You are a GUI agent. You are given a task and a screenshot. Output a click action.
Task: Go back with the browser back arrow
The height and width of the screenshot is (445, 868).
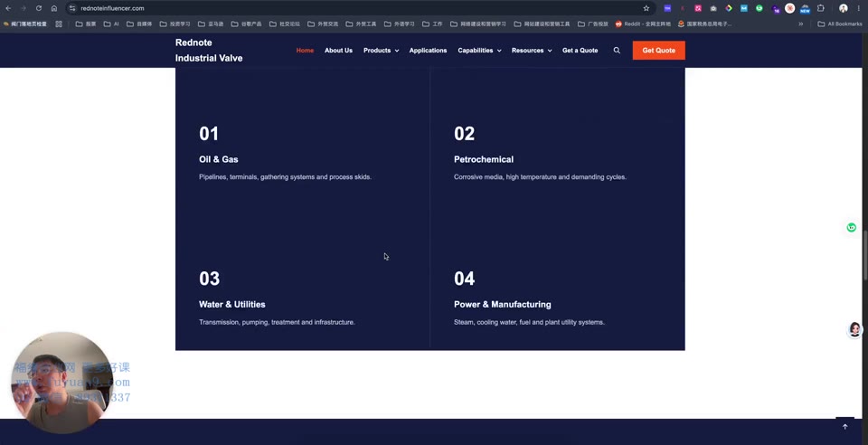pyautogui.click(x=8, y=8)
